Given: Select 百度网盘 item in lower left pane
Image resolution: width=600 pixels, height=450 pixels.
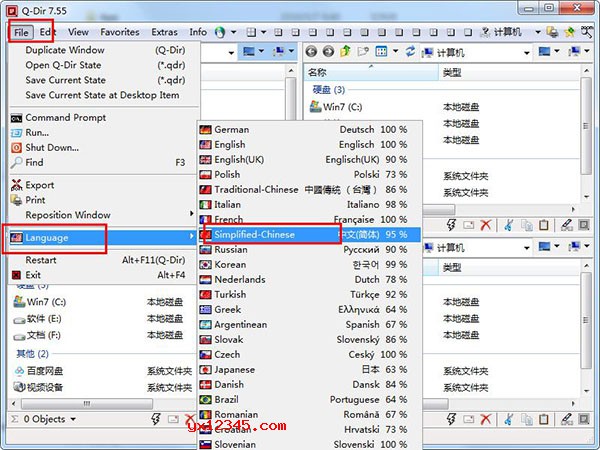Looking at the screenshot, I should coord(38,371).
